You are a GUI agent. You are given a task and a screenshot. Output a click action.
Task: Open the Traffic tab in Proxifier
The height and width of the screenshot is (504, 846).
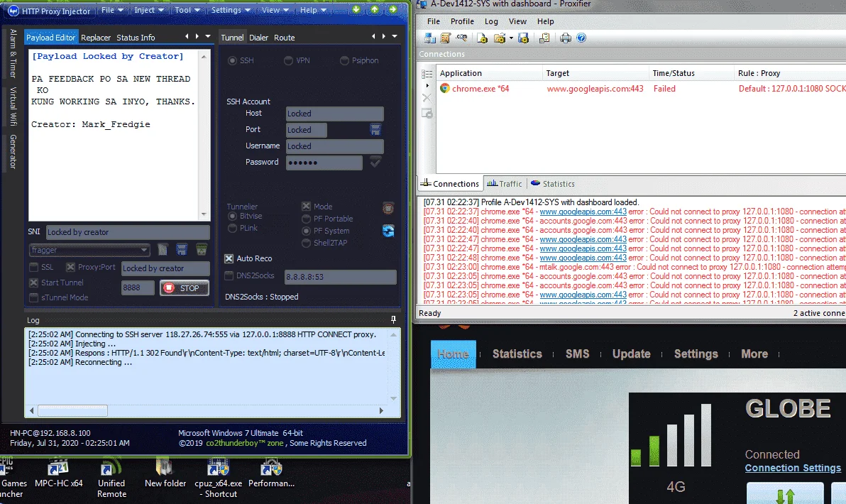point(505,183)
